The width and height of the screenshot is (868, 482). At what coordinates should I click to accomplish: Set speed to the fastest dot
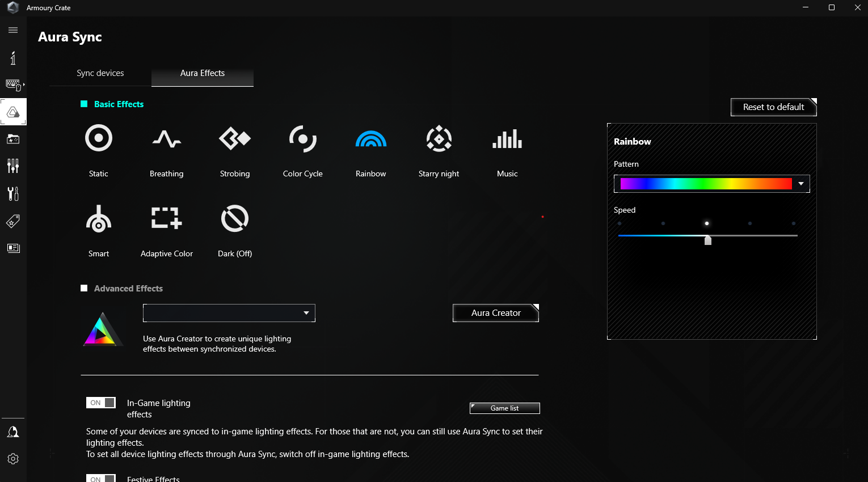point(794,223)
